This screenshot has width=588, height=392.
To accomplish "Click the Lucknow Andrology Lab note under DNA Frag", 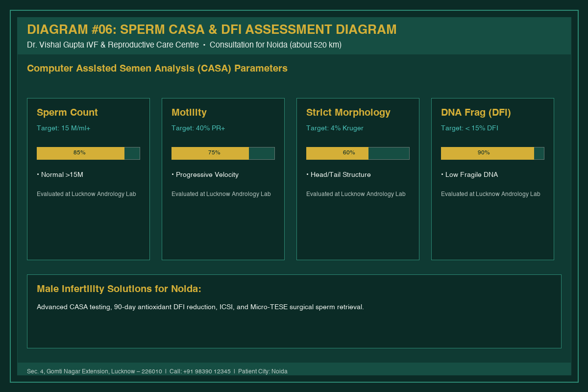I will pyautogui.click(x=490, y=194).
